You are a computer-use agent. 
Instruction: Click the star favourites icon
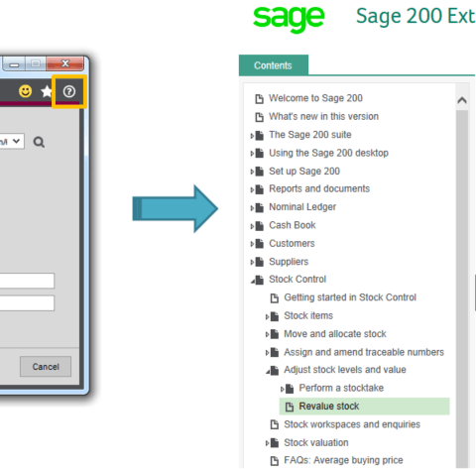click(47, 91)
